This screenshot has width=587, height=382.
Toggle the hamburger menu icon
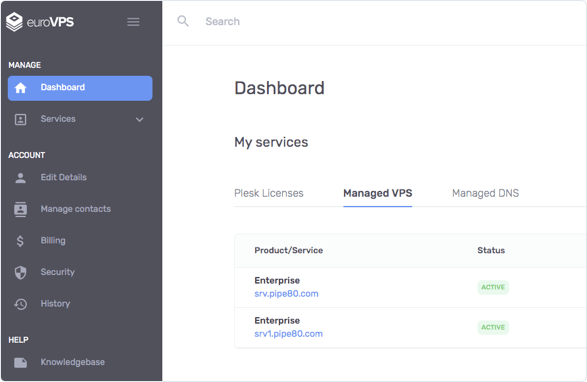click(x=133, y=22)
